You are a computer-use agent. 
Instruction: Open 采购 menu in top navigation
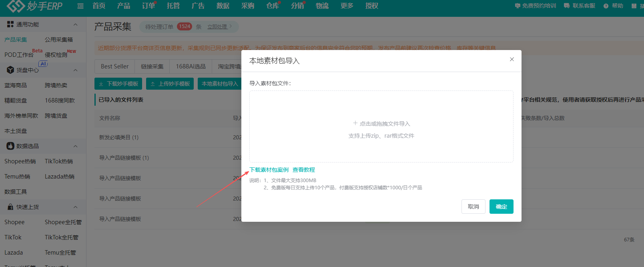coord(248,6)
